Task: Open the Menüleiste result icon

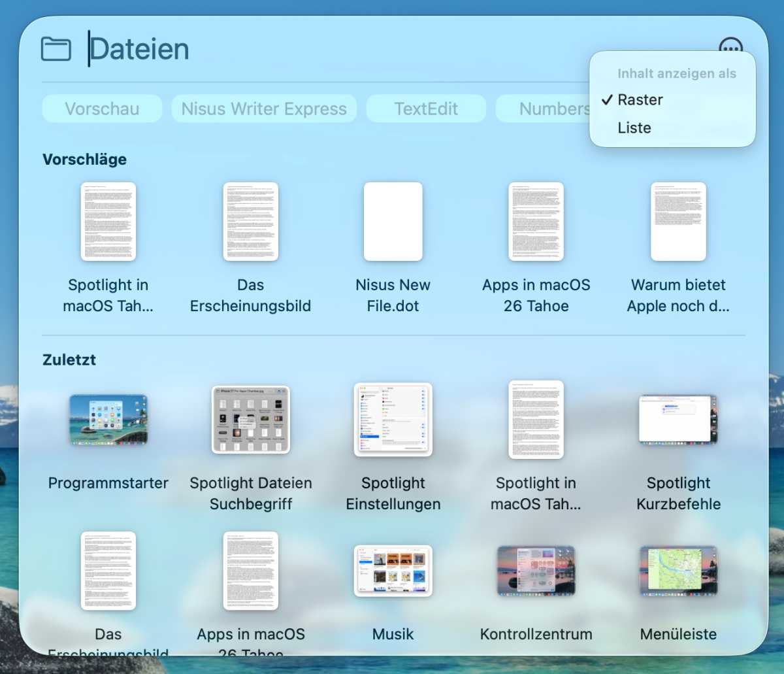Action: 678,570
